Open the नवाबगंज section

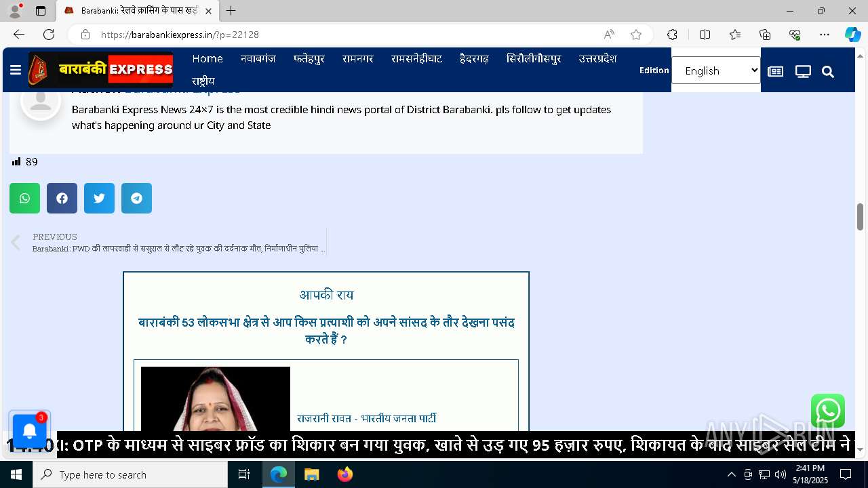[x=258, y=59]
